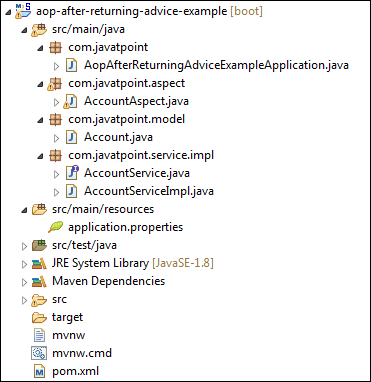Viewport: 371px width, 382px height.
Task: Select the src/main/resources label
Action: (103, 209)
